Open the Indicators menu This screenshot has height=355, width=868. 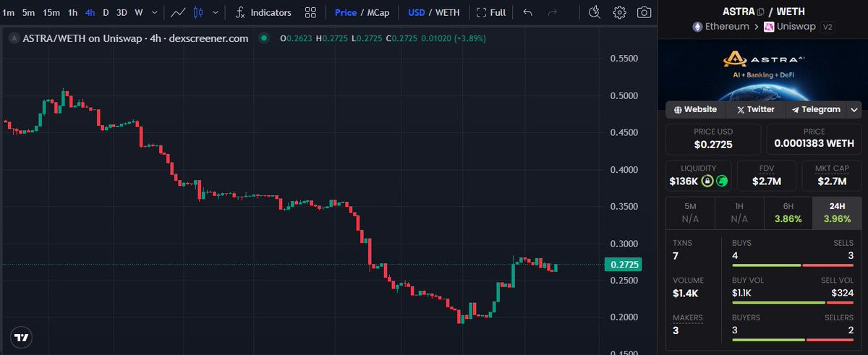tap(263, 12)
